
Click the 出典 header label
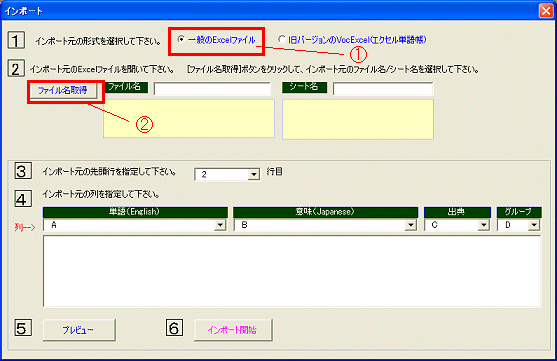coord(457,212)
